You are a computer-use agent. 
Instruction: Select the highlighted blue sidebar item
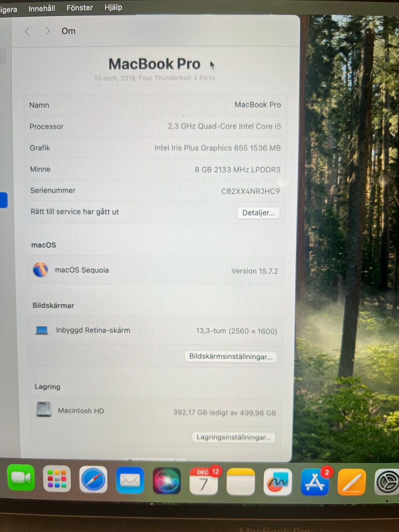[4, 200]
